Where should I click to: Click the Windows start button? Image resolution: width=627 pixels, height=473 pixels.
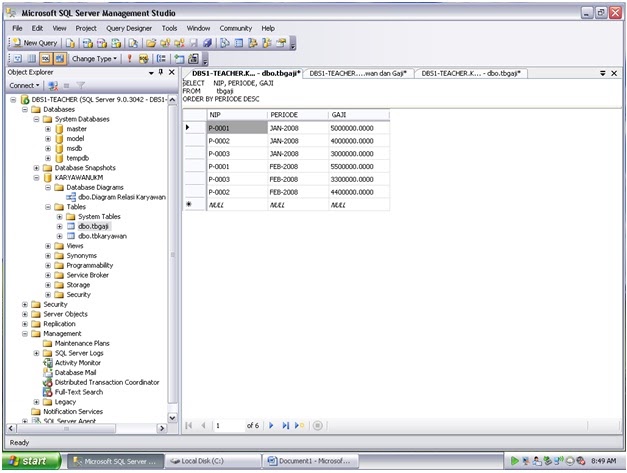point(31,461)
